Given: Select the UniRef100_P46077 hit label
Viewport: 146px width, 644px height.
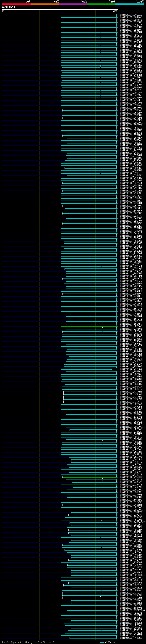Looking at the screenshot, I should tap(131, 25).
